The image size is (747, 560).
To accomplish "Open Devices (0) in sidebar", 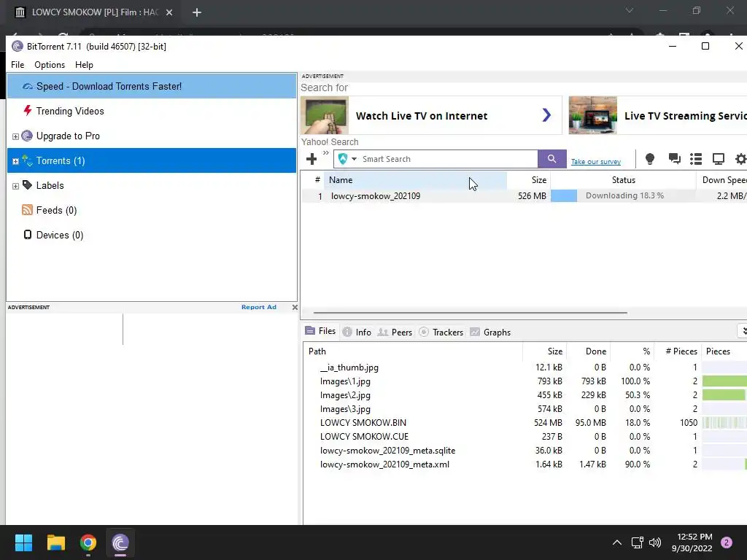I will [59, 236].
